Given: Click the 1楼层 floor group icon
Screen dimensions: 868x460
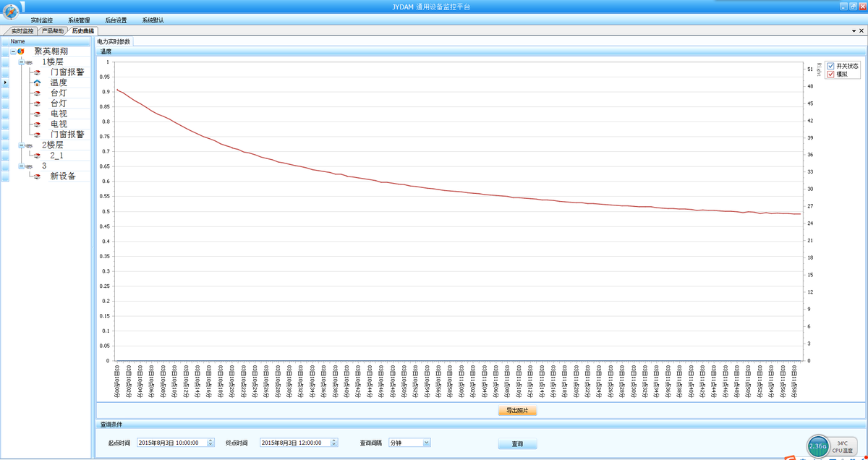Looking at the screenshot, I should (x=28, y=62).
